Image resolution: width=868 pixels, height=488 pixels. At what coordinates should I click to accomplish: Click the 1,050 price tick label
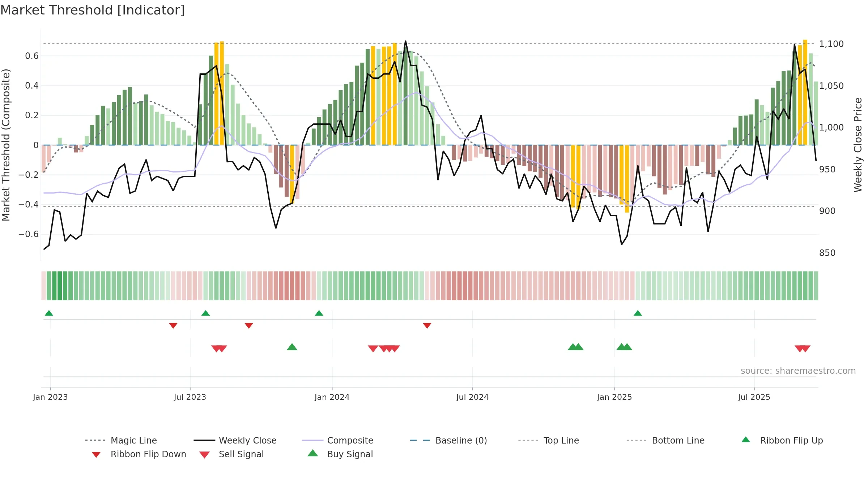[831, 86]
